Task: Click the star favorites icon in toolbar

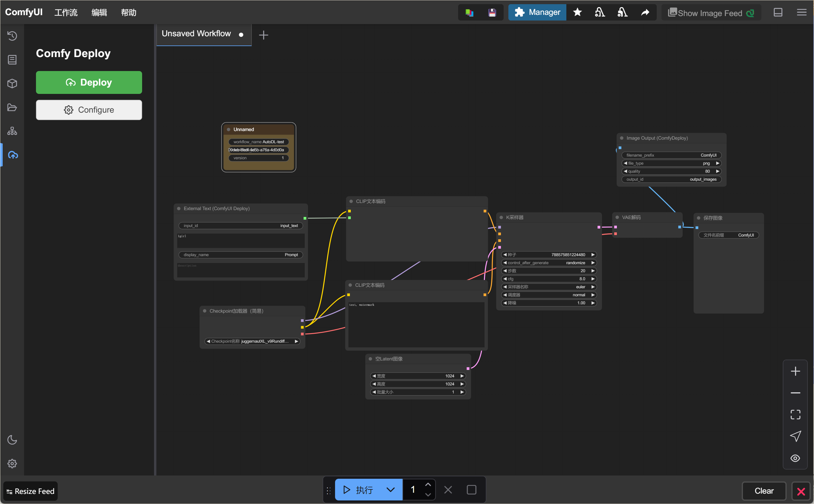Action: [577, 12]
